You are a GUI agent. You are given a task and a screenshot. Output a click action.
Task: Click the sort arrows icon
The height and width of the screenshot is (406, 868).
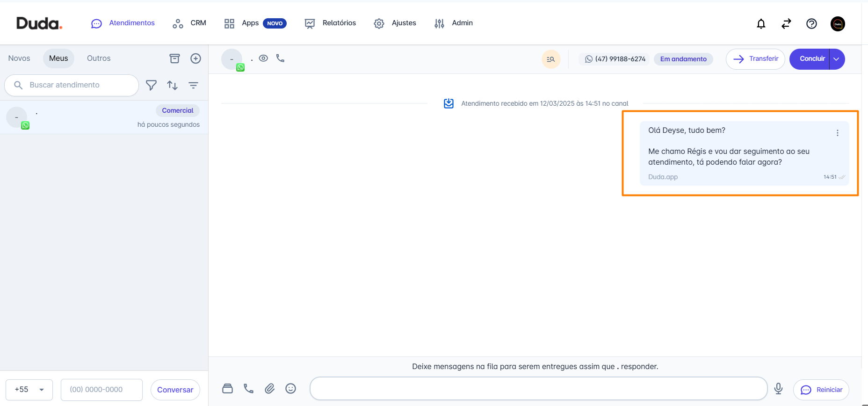[172, 85]
